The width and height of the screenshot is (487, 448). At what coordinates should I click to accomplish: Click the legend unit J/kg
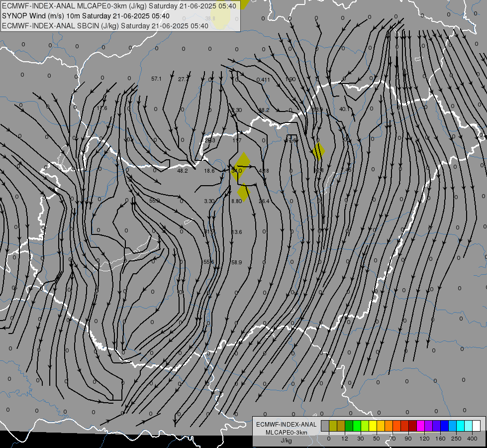click(287, 441)
